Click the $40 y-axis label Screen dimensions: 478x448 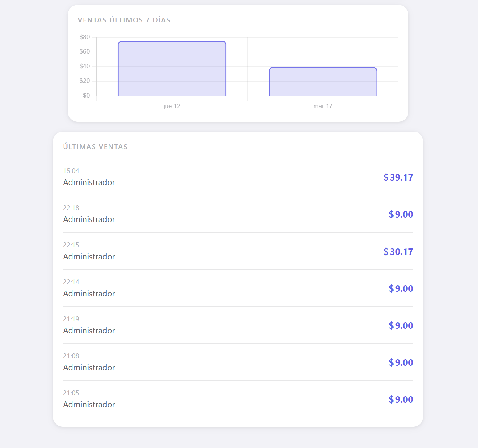point(84,66)
